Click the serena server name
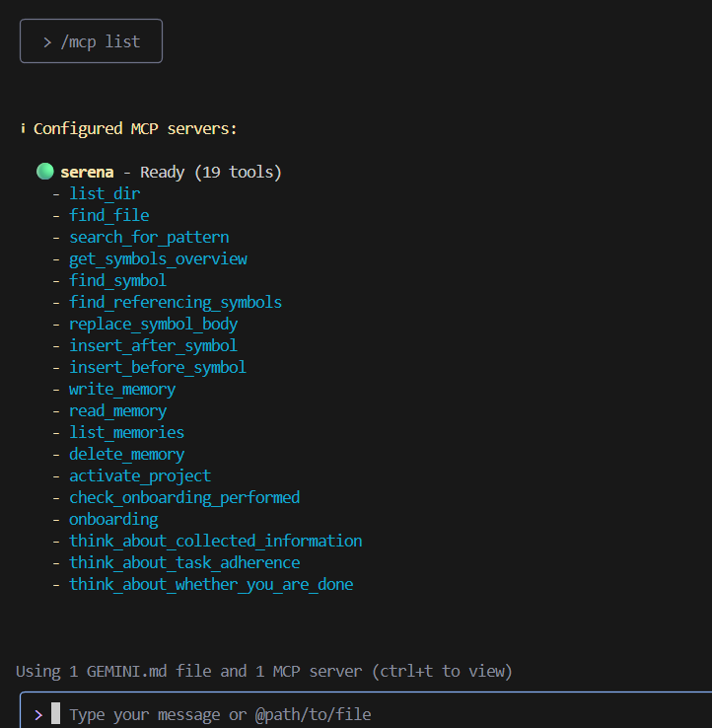The image size is (712, 728). [x=87, y=172]
